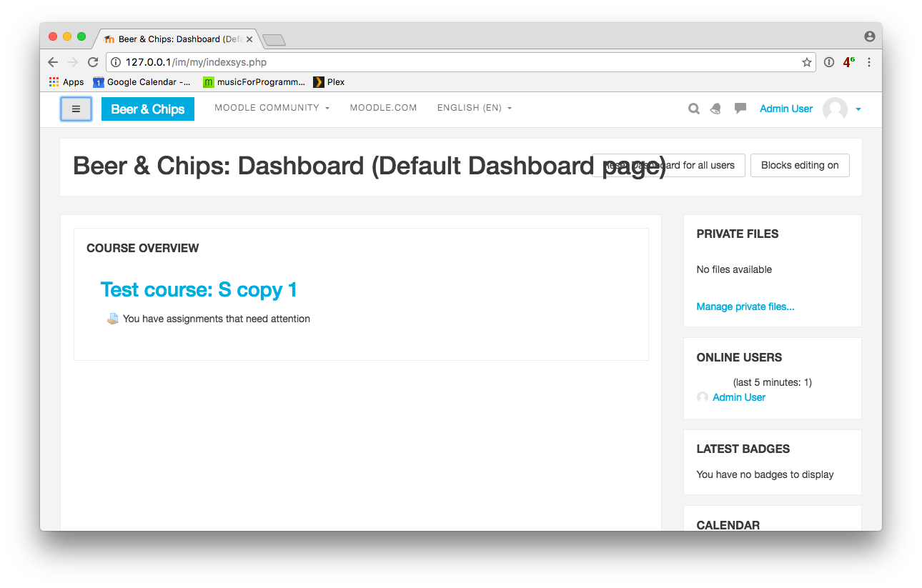Bookmark page with the star icon
922x588 pixels.
pos(807,62)
